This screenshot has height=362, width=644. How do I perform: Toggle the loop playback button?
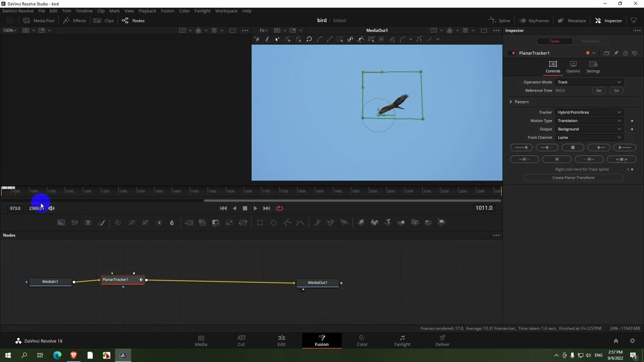pos(279,208)
